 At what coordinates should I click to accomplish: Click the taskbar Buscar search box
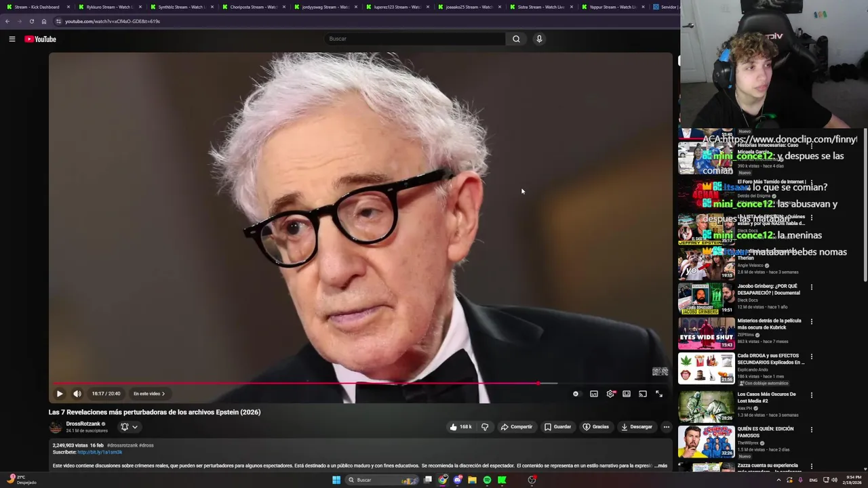pos(382,480)
